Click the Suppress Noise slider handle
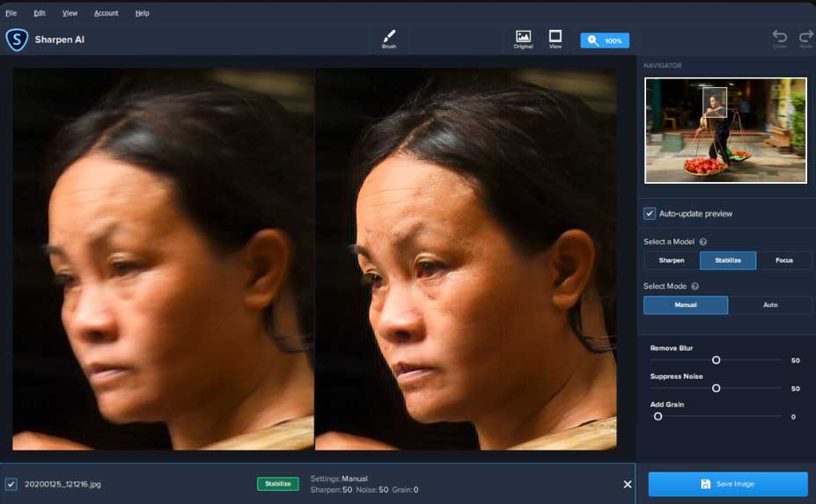816x504 pixels. click(716, 388)
